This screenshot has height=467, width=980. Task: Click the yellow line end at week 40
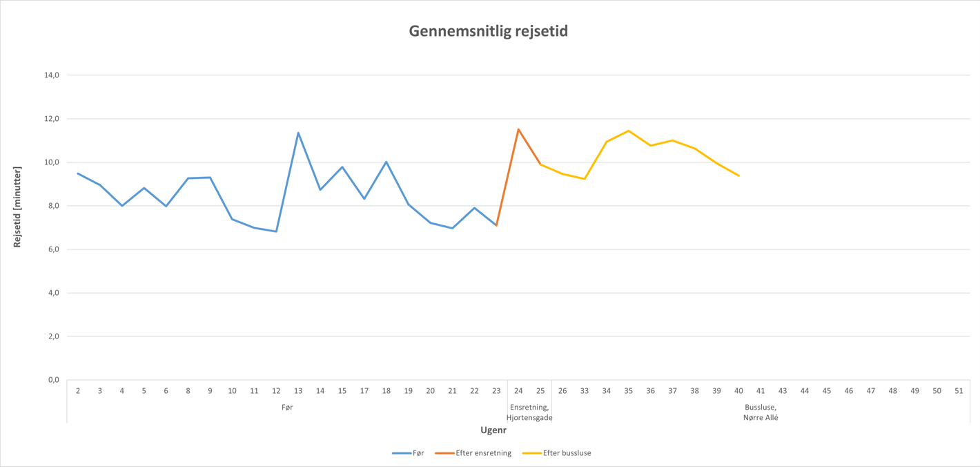click(x=738, y=175)
